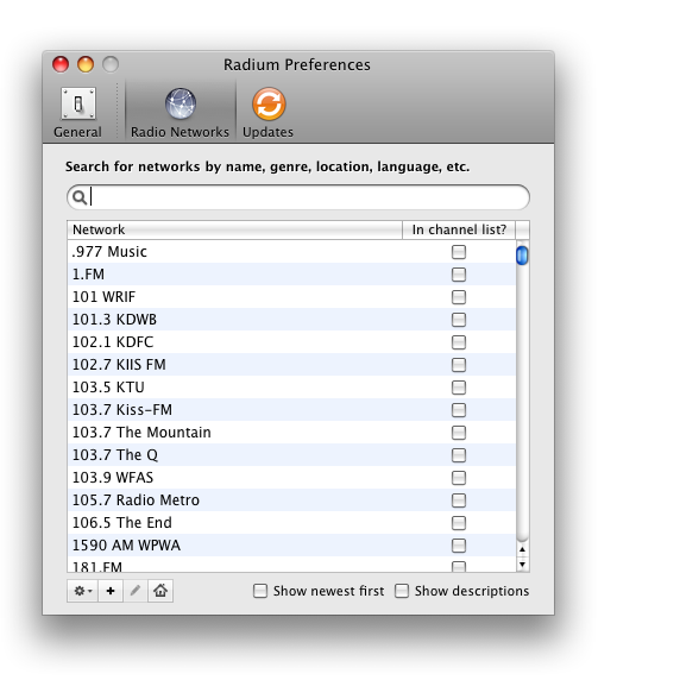Open the Updates preferences pane
Image resolution: width=680 pixels, height=699 pixels.
coord(268,113)
